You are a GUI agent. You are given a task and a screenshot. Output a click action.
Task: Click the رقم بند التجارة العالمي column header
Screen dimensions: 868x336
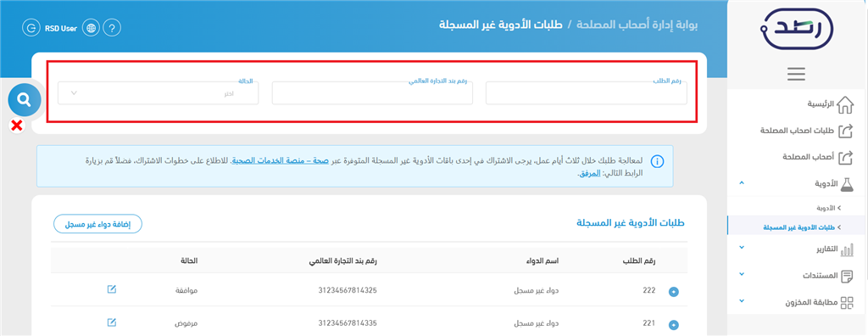pyautogui.click(x=343, y=260)
